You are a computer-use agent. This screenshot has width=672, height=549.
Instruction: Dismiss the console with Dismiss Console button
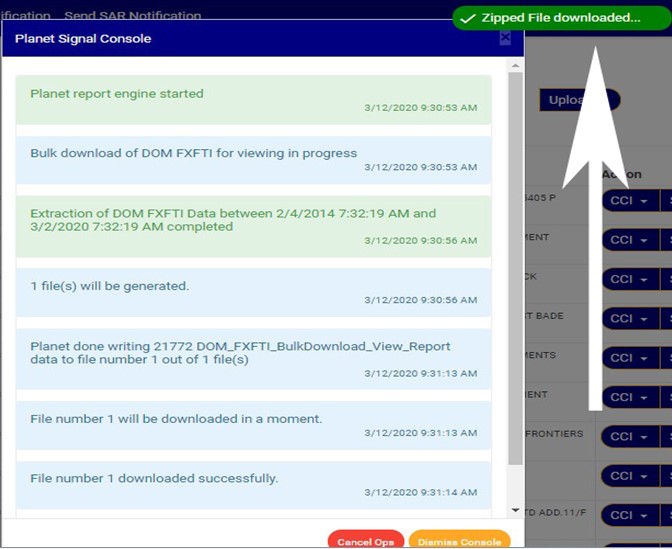tap(459, 541)
